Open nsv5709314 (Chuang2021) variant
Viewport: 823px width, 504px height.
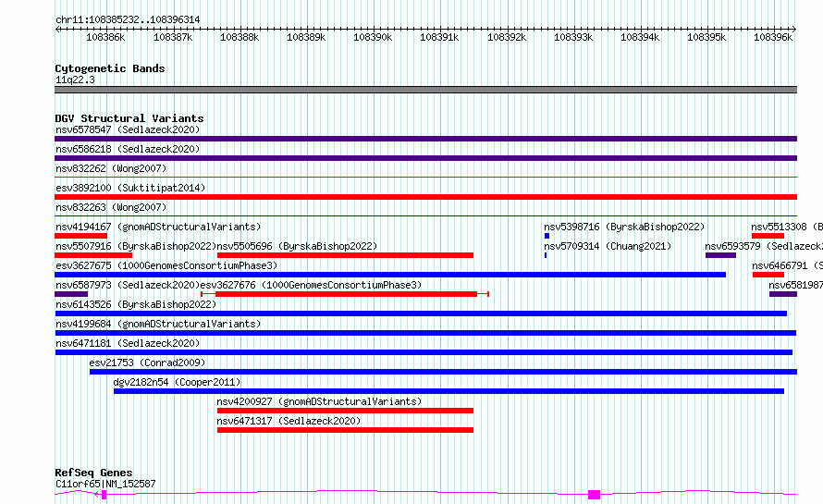[546, 255]
